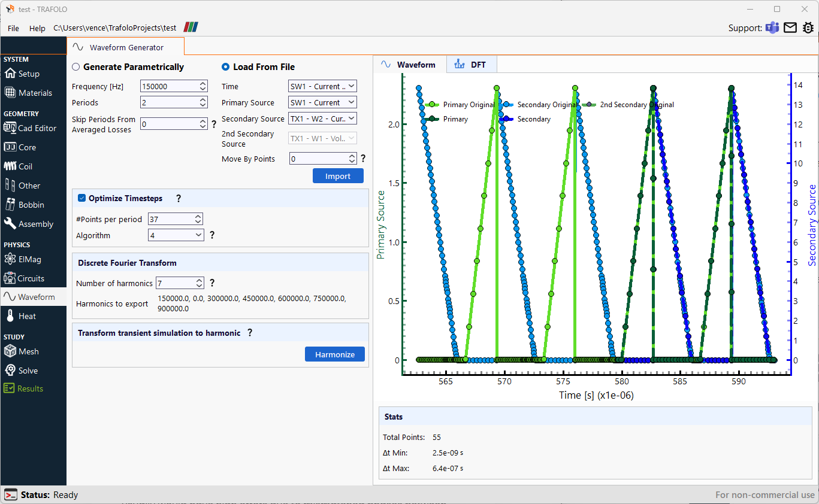This screenshot has width=819, height=504.
Task: Click the Periods spinner arrows
Action: (203, 102)
